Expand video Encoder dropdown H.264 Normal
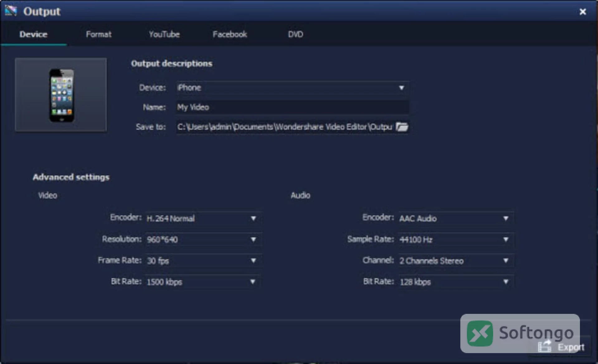The width and height of the screenshot is (598, 364). tap(203, 219)
